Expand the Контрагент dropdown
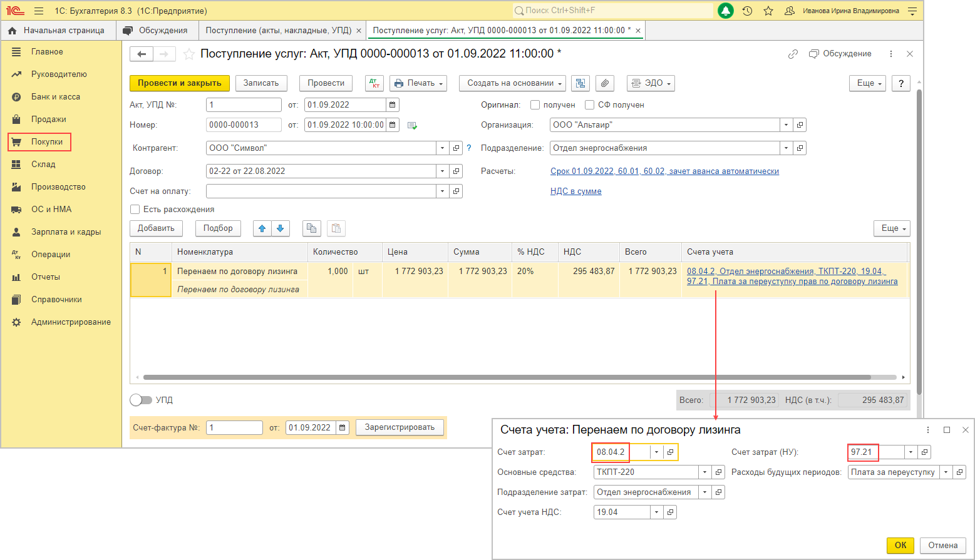This screenshot has width=975, height=560. tap(443, 148)
